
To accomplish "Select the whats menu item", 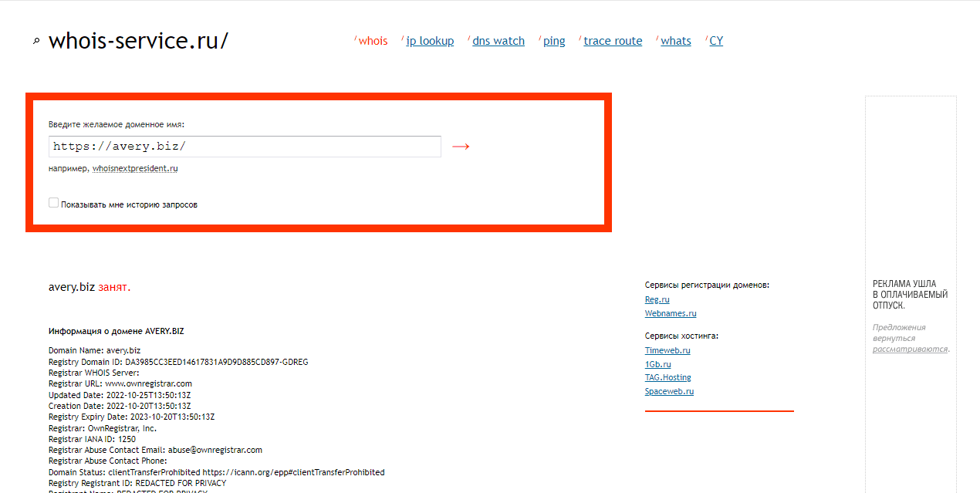I will tap(676, 41).
